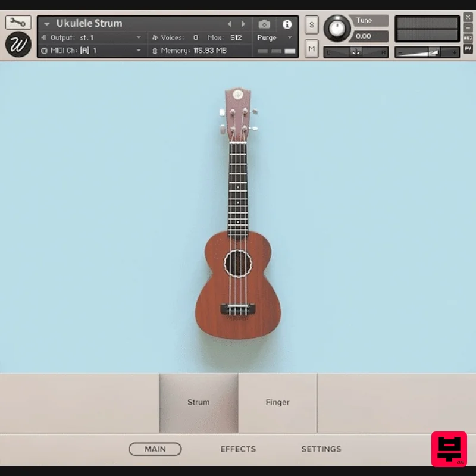
Task: Solo the Ukulele Strum instrument
Action: [x=311, y=25]
